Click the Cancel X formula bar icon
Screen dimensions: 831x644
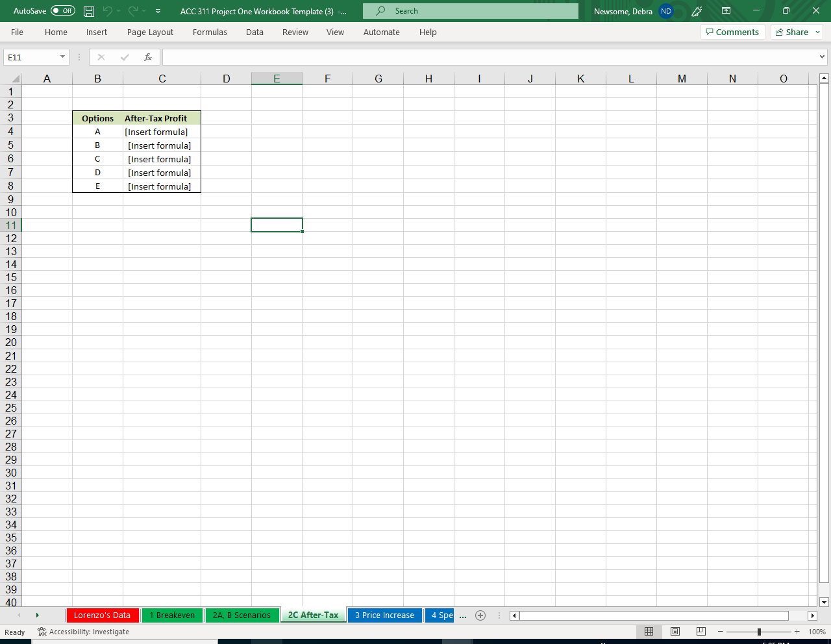point(101,57)
